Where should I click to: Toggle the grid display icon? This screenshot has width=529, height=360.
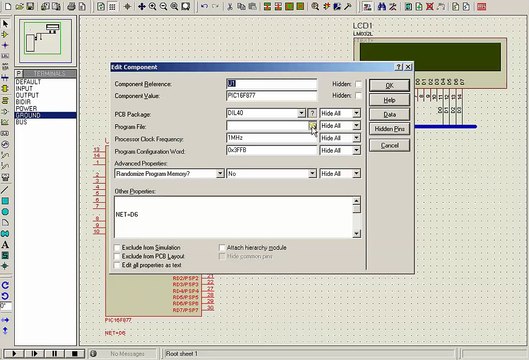pos(112,6)
